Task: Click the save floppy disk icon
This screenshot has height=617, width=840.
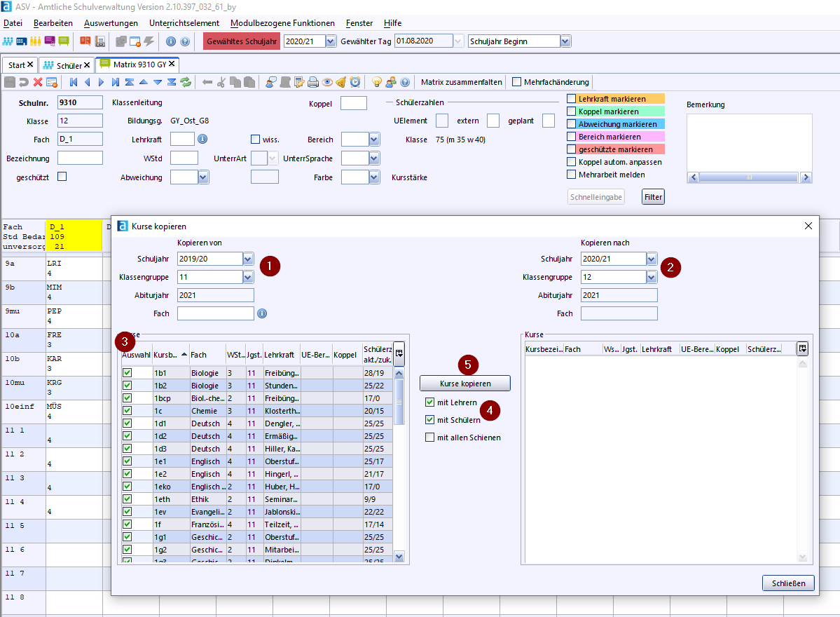Action: coord(10,82)
